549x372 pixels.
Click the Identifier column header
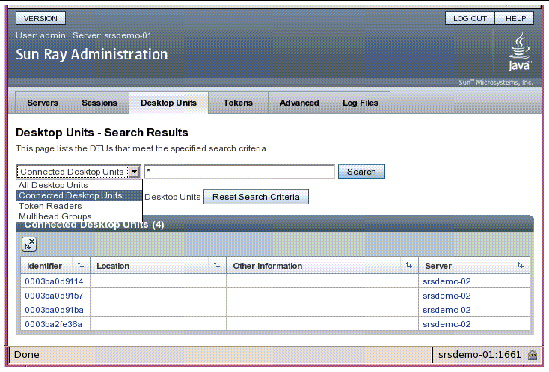(x=45, y=266)
